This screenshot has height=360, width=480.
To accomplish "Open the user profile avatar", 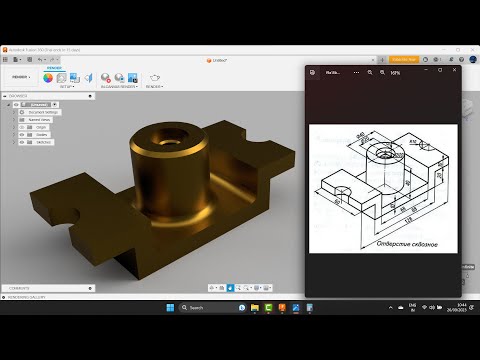I will (x=473, y=60).
